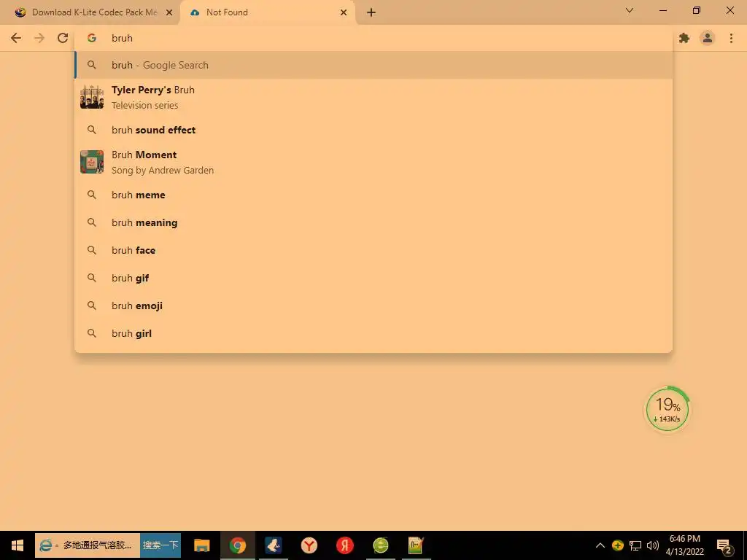Choose Tyler Perry's Bruh suggestion
Screen dimensions: 747x560
pos(373,97)
